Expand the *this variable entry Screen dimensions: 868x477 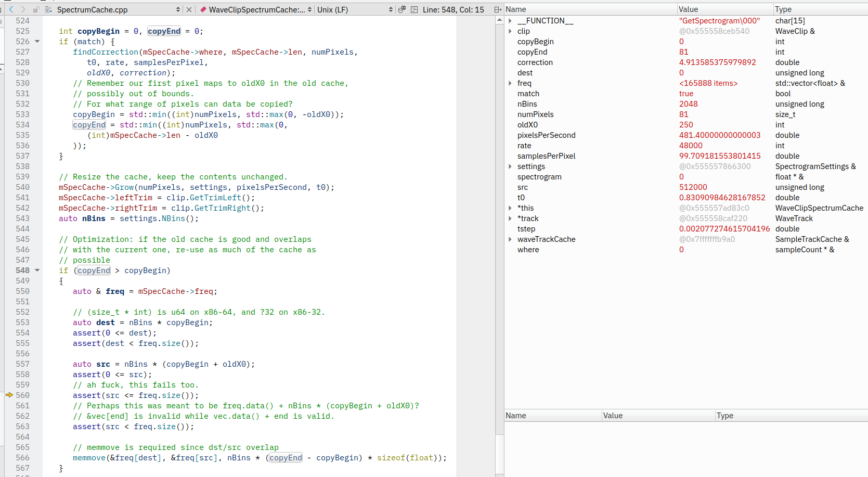[510, 208]
